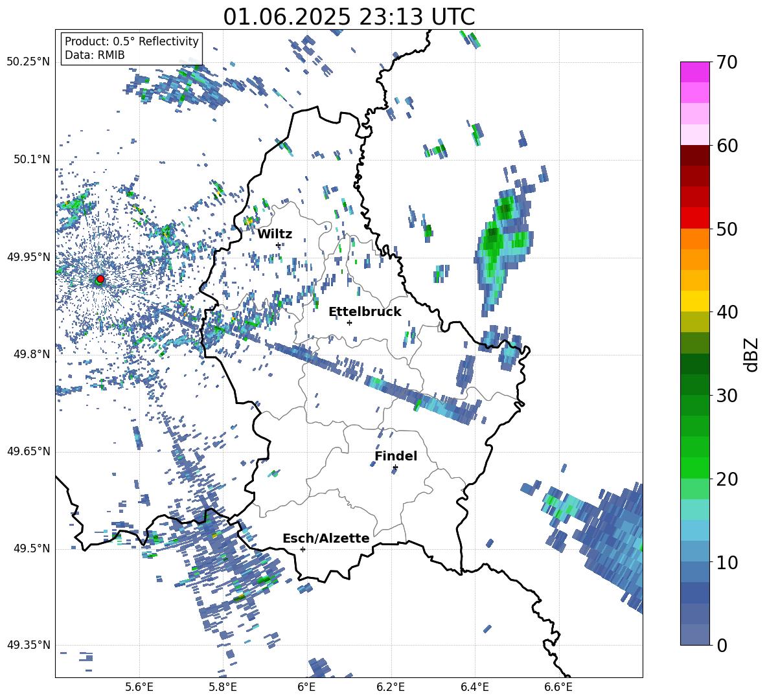Click the '49.95°N' latitude label
Viewport: 767px width, 700px height.
pyautogui.click(x=29, y=257)
